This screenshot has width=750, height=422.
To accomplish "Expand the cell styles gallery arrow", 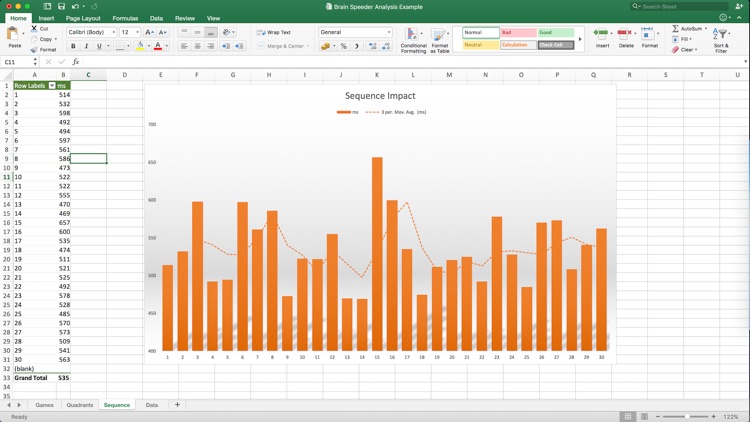I will (580, 39).
